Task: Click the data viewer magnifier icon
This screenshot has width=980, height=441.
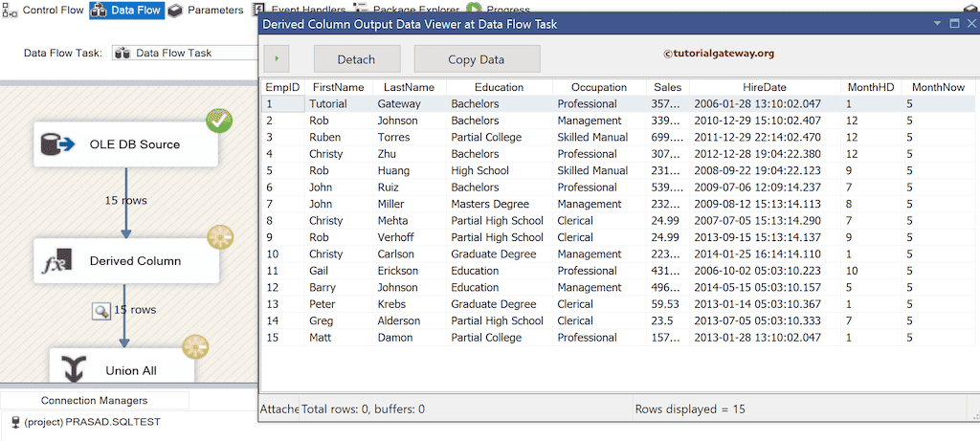Action: [x=100, y=310]
